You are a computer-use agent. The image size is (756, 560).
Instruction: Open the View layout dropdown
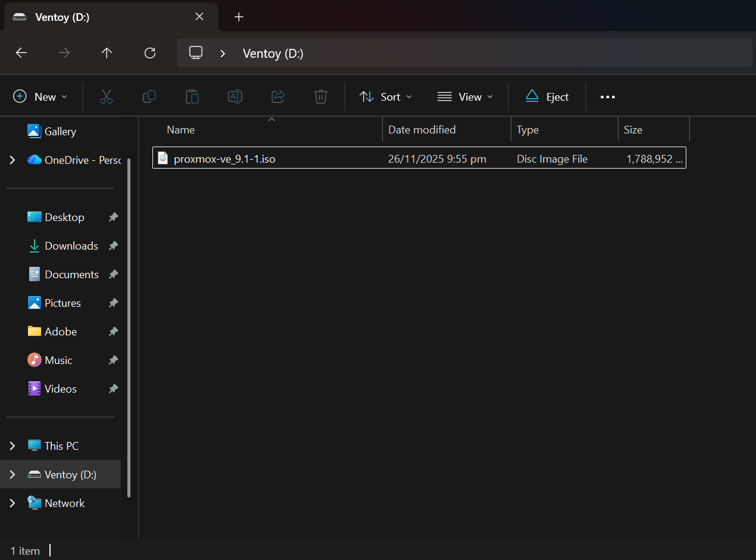pyautogui.click(x=465, y=97)
